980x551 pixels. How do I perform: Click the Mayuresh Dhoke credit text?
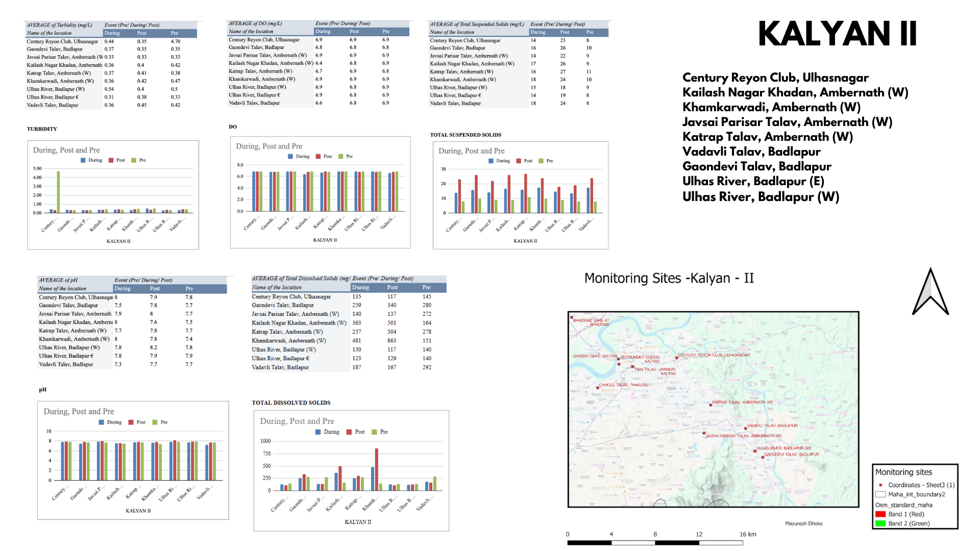point(803,523)
